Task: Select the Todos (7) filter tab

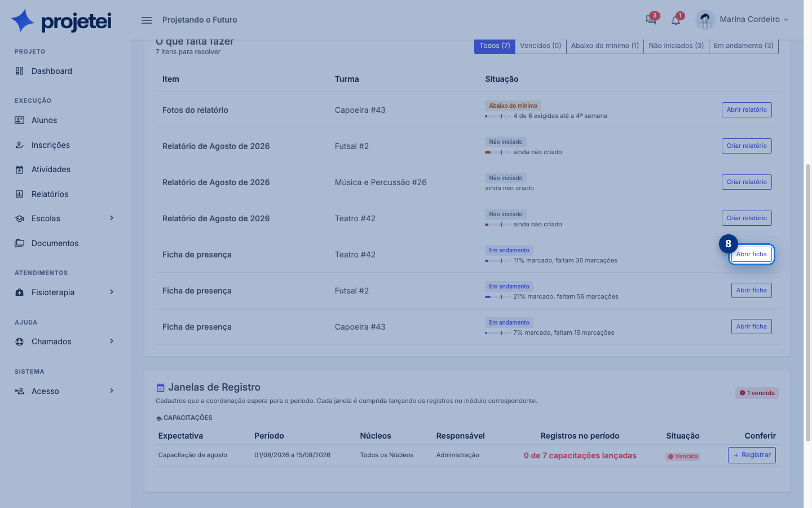Action: (x=495, y=46)
